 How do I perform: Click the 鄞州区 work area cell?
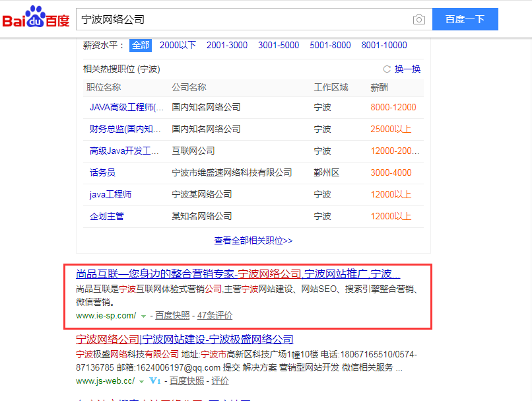coord(326,172)
